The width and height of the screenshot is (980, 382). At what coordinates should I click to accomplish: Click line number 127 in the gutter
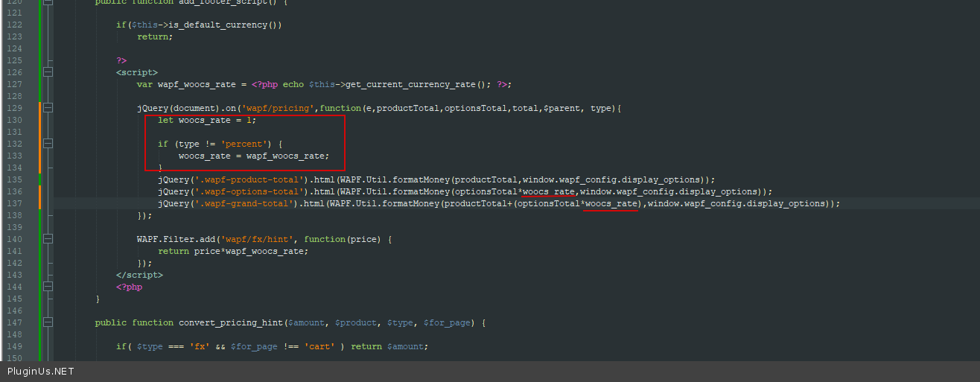click(13, 84)
